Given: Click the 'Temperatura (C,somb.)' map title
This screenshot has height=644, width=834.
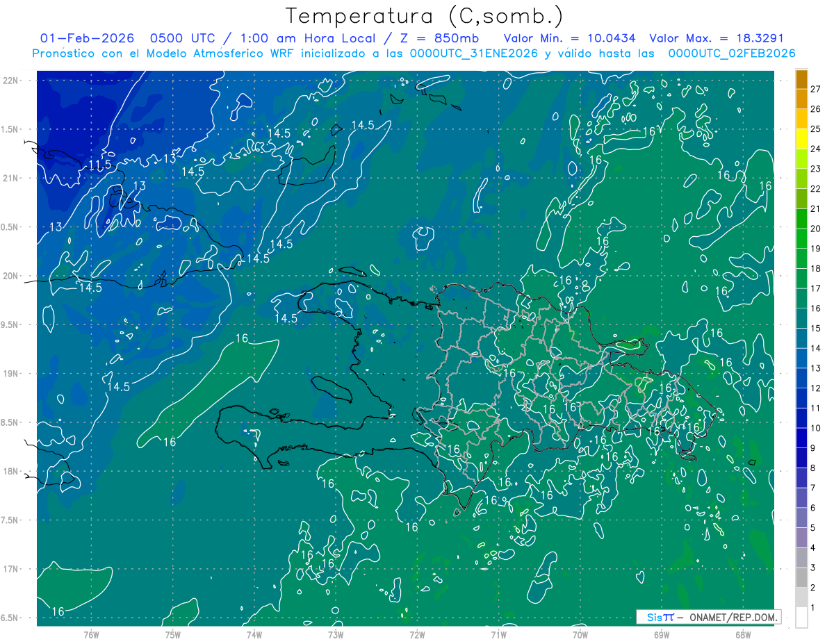Looking at the screenshot, I should coord(424,16).
